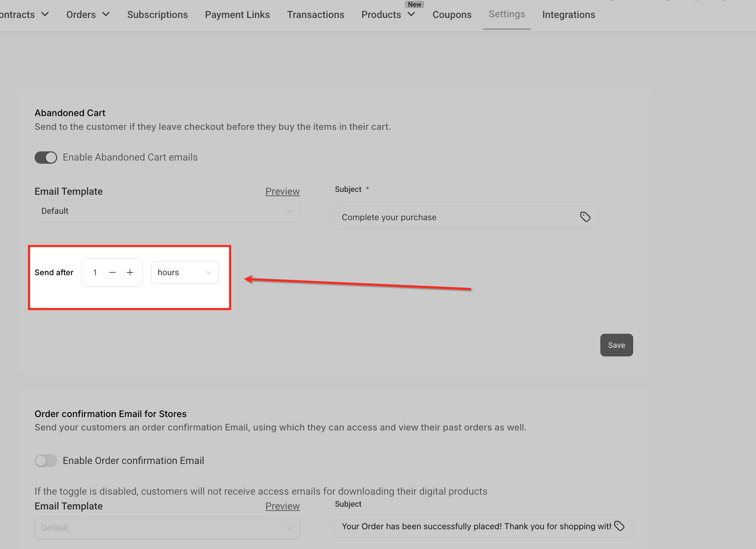
Task: Click Save in Abandoned Cart section
Action: coord(616,345)
